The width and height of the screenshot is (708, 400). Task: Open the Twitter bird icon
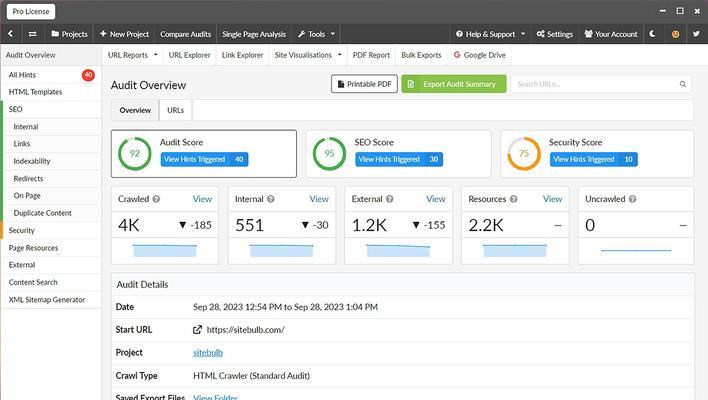tap(696, 34)
